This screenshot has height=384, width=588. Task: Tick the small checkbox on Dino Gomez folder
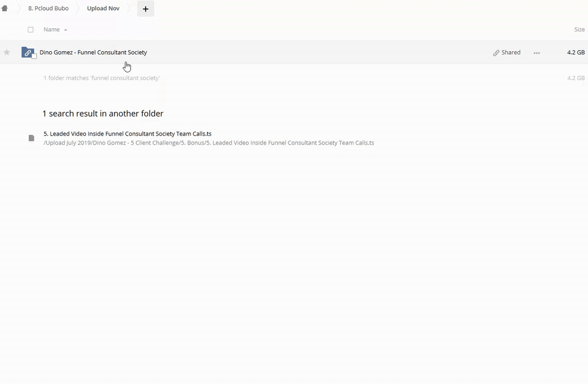tap(35, 57)
